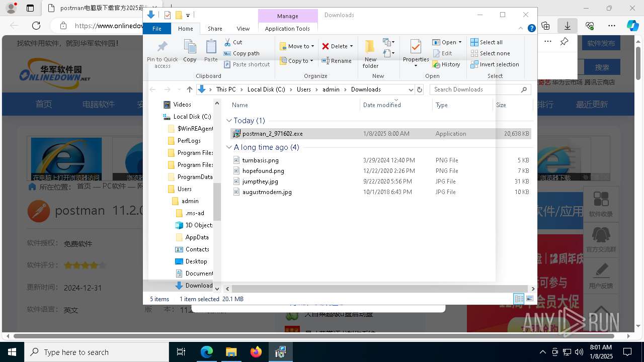
Task: Switch to details view layout icon
Action: (x=519, y=299)
